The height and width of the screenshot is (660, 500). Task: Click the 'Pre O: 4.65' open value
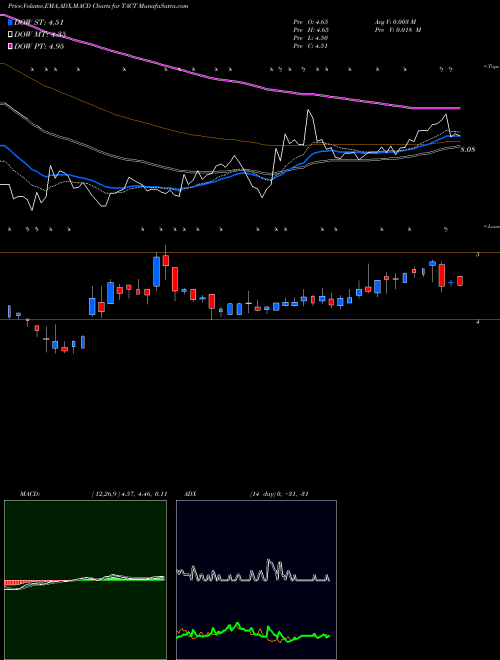pos(311,21)
